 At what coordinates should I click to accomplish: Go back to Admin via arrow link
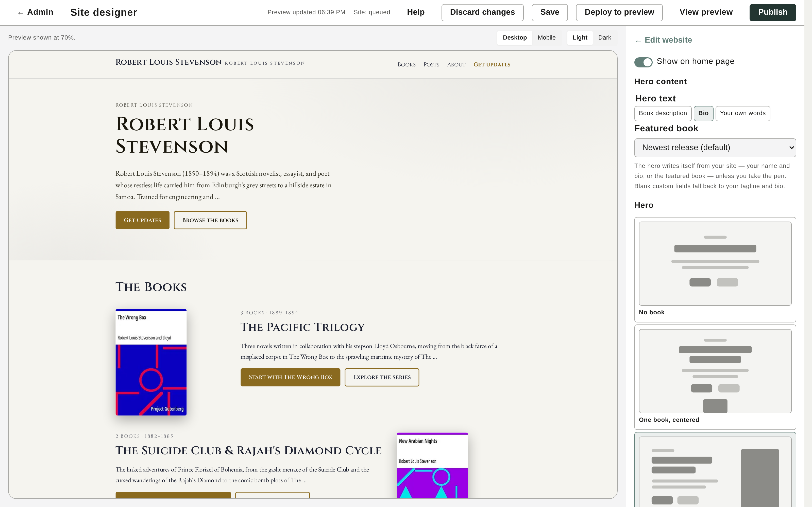[35, 12]
